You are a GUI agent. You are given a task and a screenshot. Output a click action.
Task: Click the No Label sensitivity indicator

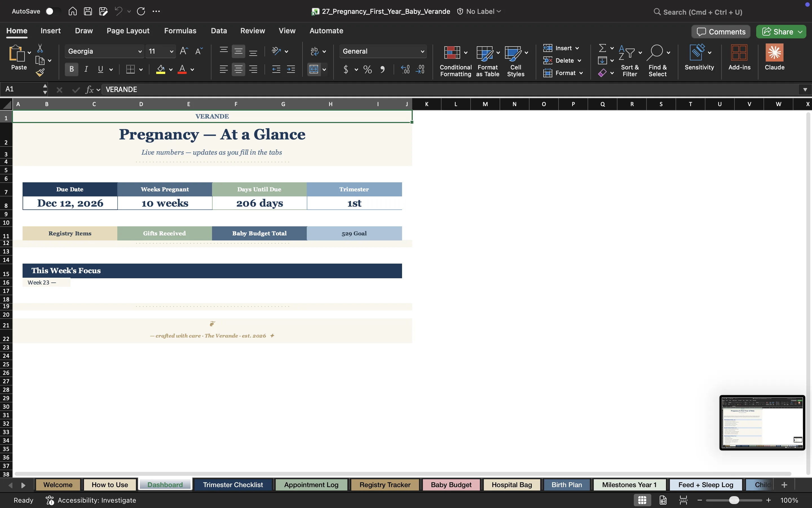[479, 11]
